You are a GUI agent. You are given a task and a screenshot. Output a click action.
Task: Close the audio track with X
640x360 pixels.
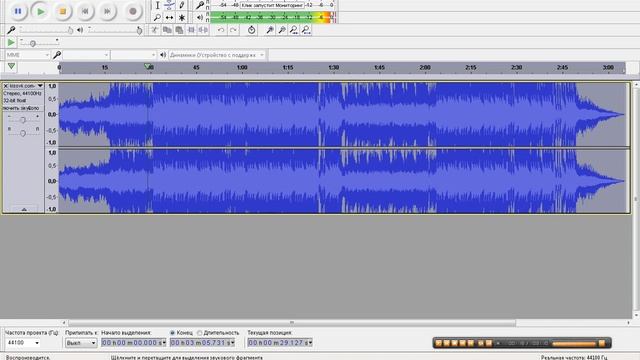pyautogui.click(x=6, y=86)
